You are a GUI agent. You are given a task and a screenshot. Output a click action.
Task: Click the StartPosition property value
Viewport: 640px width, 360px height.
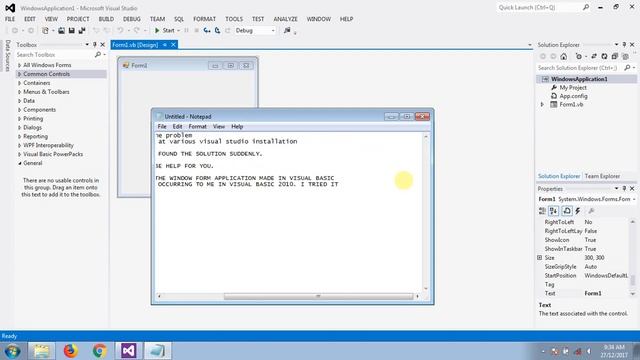pyautogui.click(x=607, y=276)
